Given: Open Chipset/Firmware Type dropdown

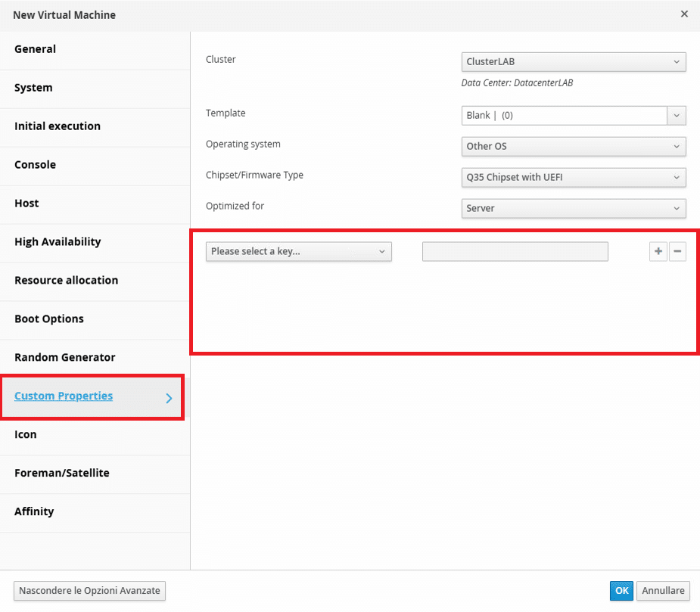Looking at the screenshot, I should pos(574,177).
